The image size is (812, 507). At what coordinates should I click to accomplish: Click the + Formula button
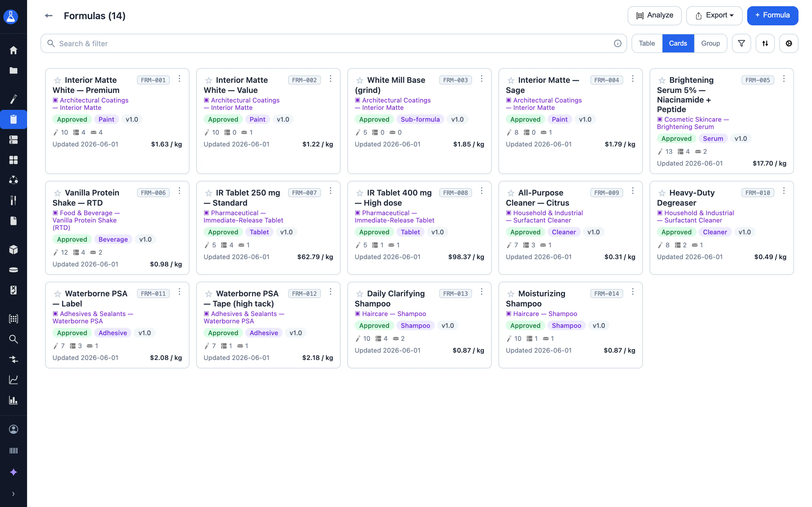point(773,15)
